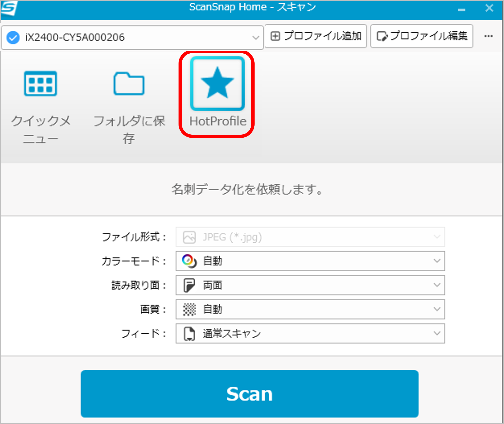Click the disabled ファイル形式 JPEG field

[x=310, y=237]
